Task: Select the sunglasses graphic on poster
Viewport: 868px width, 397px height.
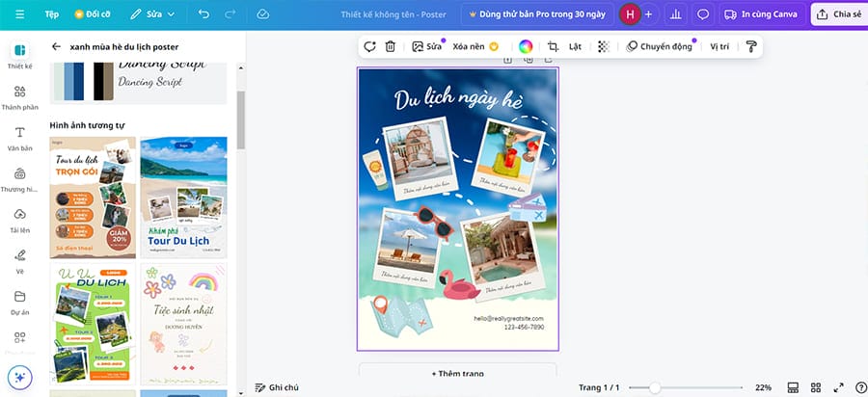Action: [433, 223]
